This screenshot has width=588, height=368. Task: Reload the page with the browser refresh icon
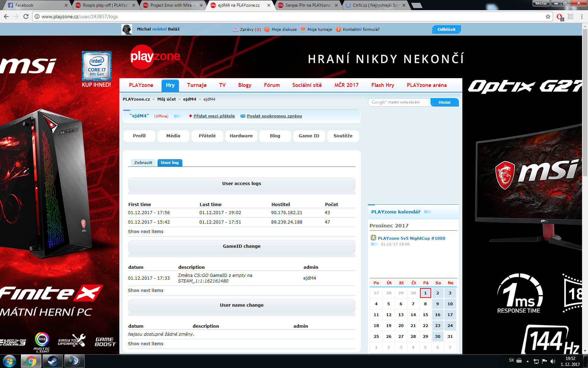coord(26,16)
